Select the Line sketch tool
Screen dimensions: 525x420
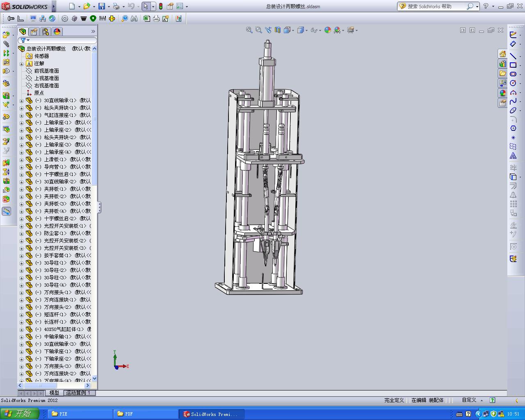pyautogui.click(x=513, y=55)
